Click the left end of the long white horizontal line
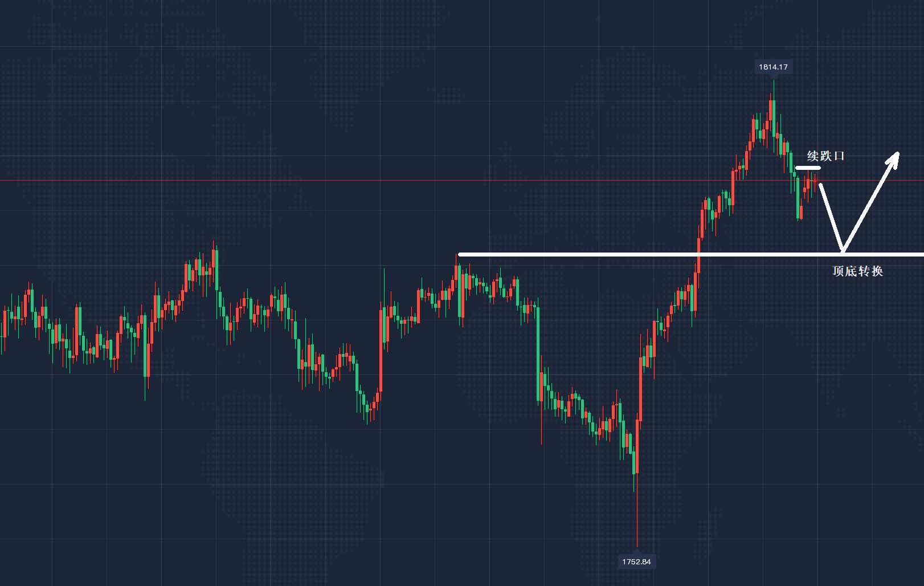Viewport: 924px width, 586px height. tap(460, 254)
